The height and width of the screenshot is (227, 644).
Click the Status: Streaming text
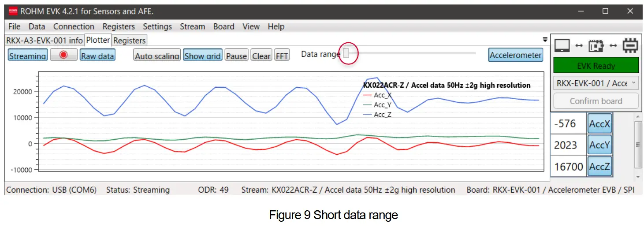point(138,190)
